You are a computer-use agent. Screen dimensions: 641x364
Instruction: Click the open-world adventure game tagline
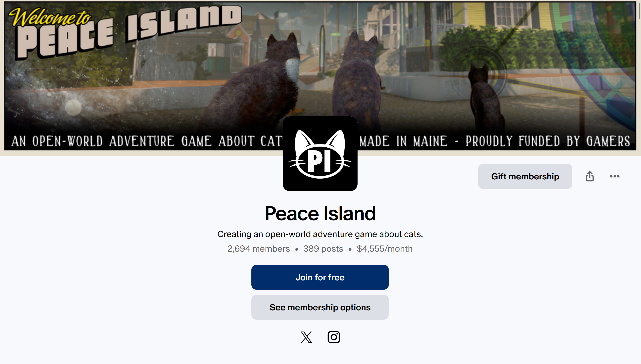point(320,234)
